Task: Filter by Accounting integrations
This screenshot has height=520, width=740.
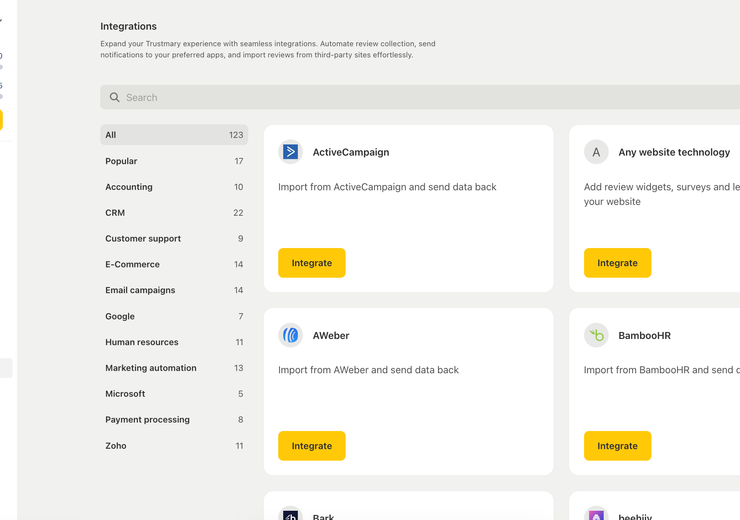Action: [x=174, y=187]
